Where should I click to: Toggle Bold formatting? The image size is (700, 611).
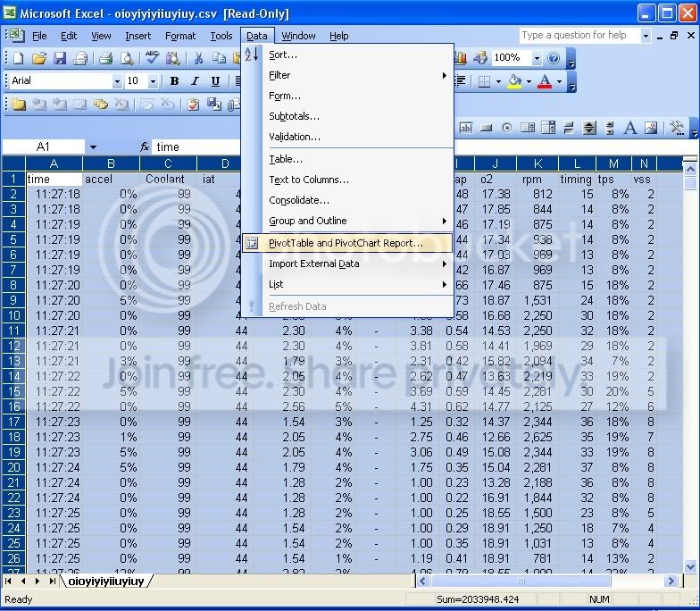(174, 80)
